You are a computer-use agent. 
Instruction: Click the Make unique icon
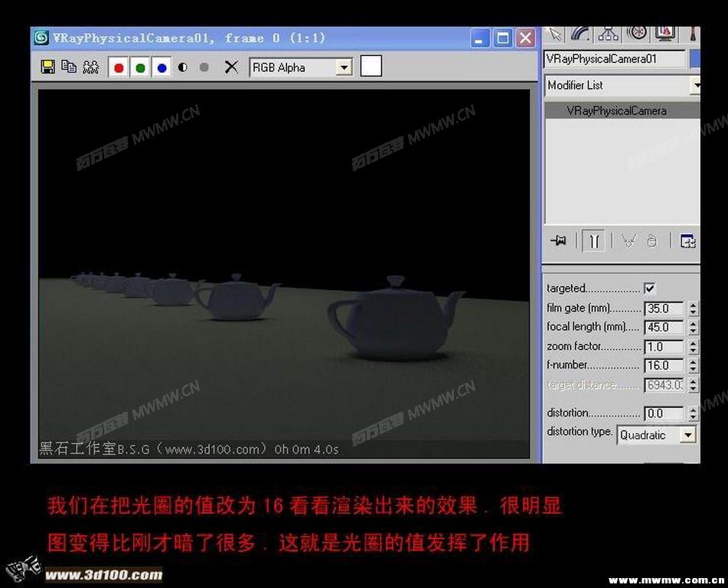pyautogui.click(x=628, y=240)
